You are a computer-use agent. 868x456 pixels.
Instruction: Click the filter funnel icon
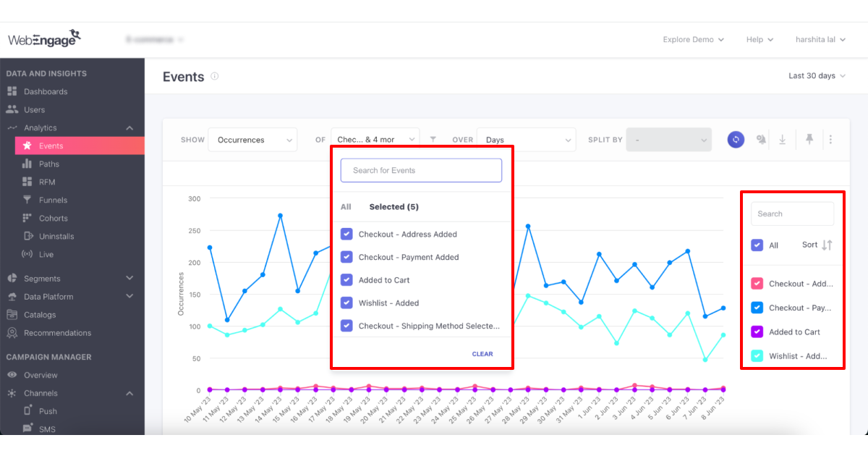point(433,140)
